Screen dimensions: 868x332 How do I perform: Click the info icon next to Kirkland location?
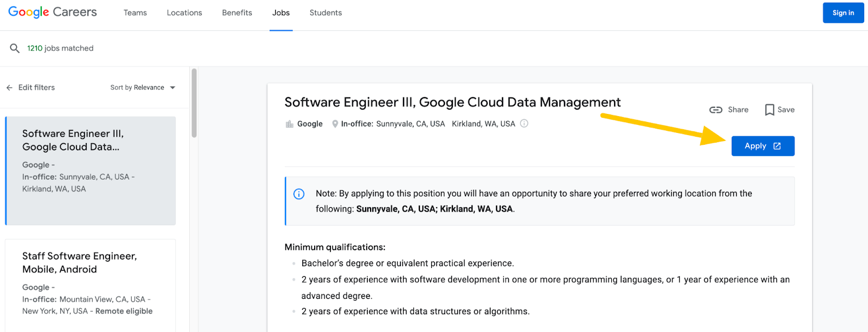pyautogui.click(x=524, y=124)
